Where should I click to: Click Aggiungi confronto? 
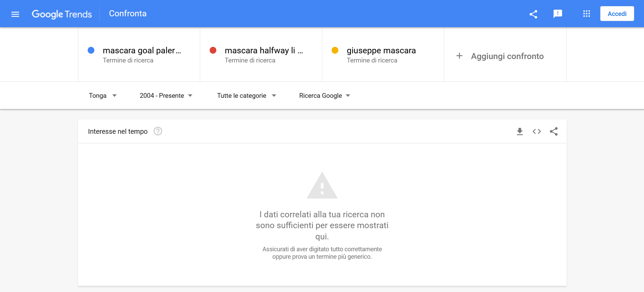click(x=507, y=56)
